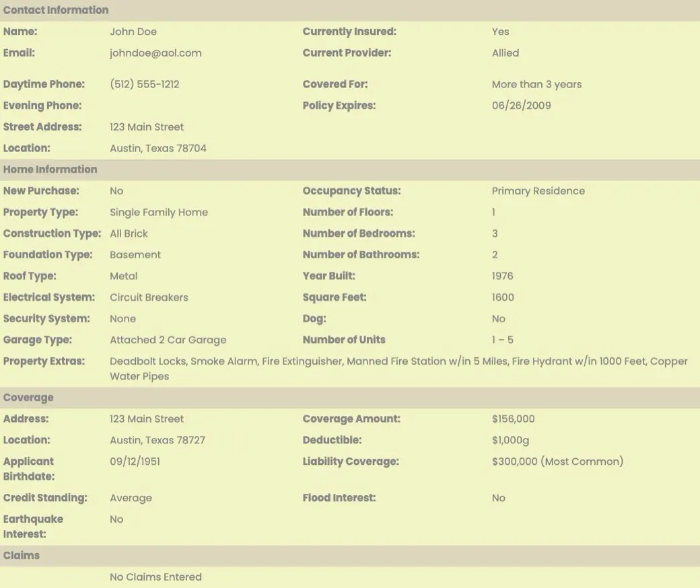
Task: Select coverage amount $156,000
Action: click(x=513, y=419)
